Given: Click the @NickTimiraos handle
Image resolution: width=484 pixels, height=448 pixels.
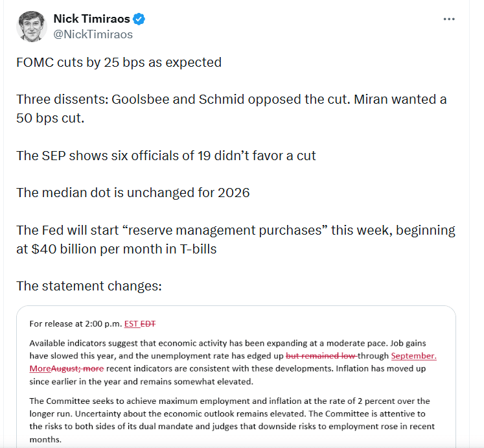Looking at the screenshot, I should coord(93,35).
